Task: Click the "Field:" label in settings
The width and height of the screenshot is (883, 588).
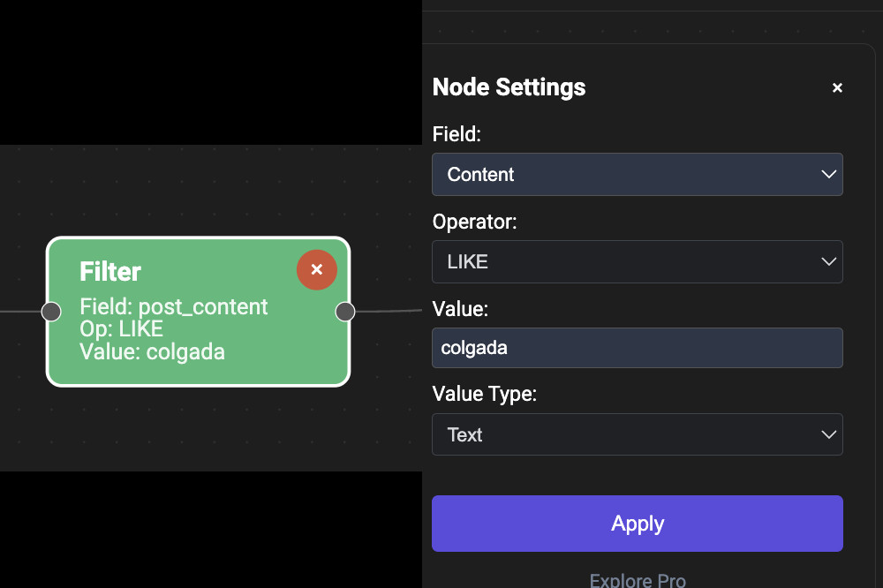Action: click(x=457, y=134)
